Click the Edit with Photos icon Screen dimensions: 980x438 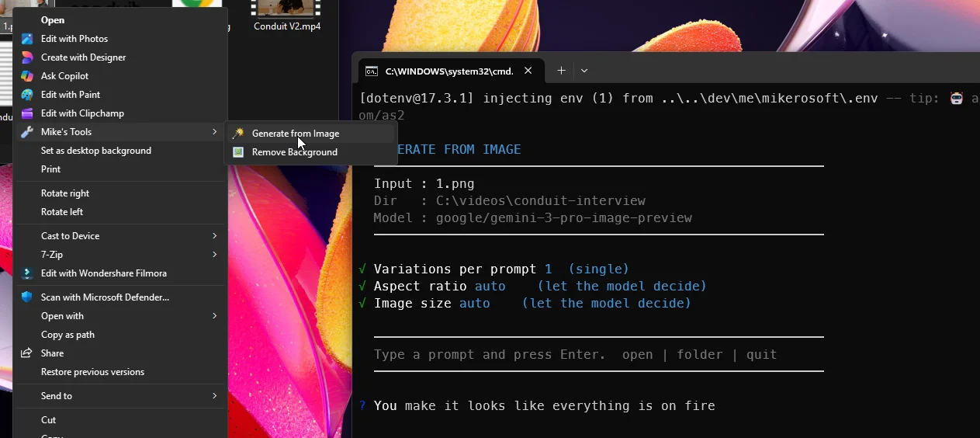coord(27,39)
